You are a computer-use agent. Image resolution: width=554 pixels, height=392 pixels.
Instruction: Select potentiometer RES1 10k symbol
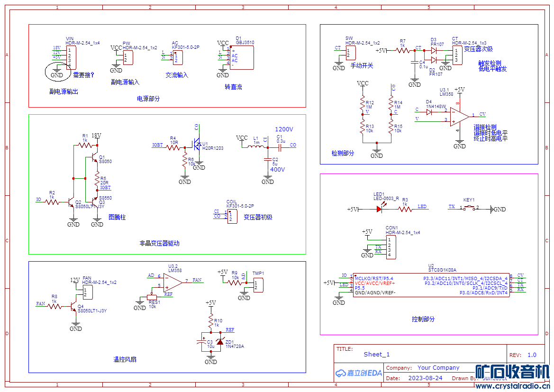pos(152,297)
